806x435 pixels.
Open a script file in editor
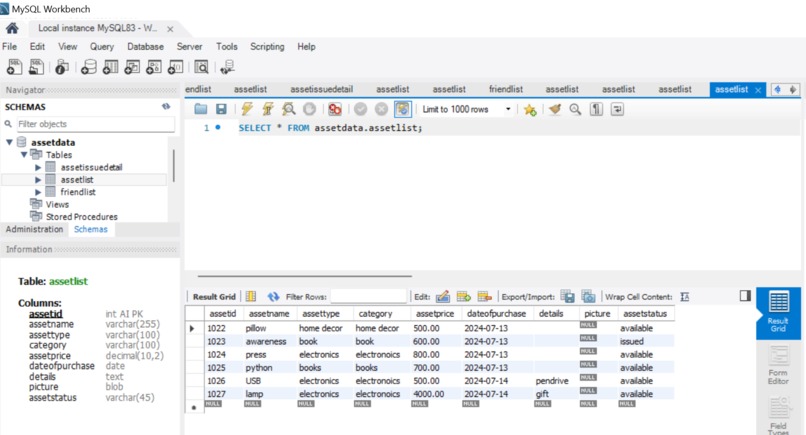[x=200, y=109]
